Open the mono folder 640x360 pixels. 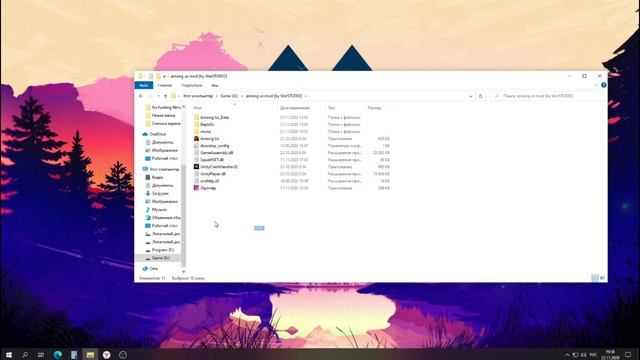point(205,131)
